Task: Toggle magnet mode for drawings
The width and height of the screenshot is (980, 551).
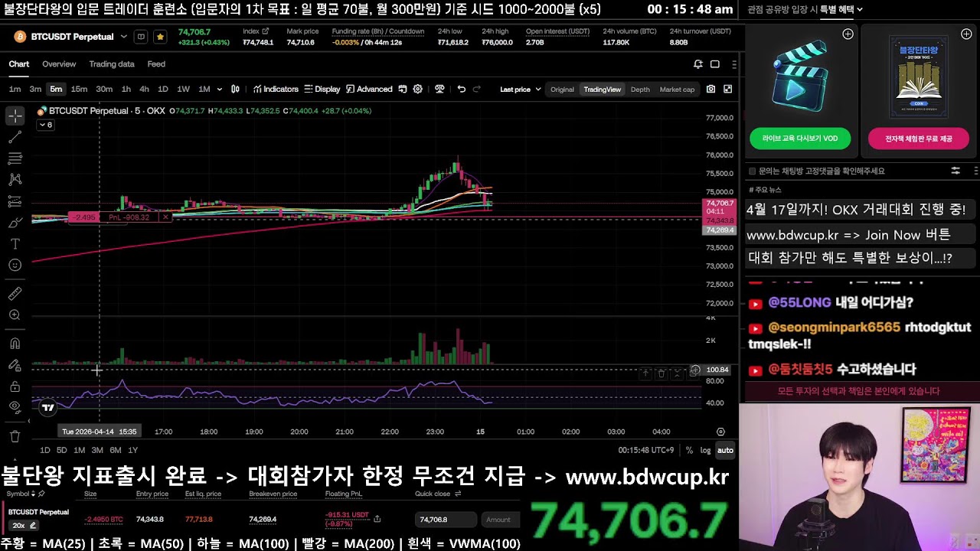Action: click(x=15, y=344)
